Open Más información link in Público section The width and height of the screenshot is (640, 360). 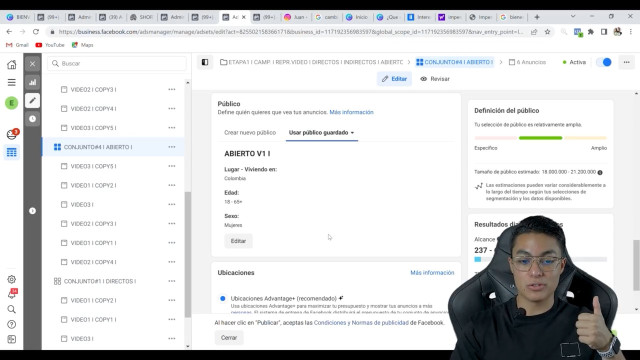click(351, 112)
